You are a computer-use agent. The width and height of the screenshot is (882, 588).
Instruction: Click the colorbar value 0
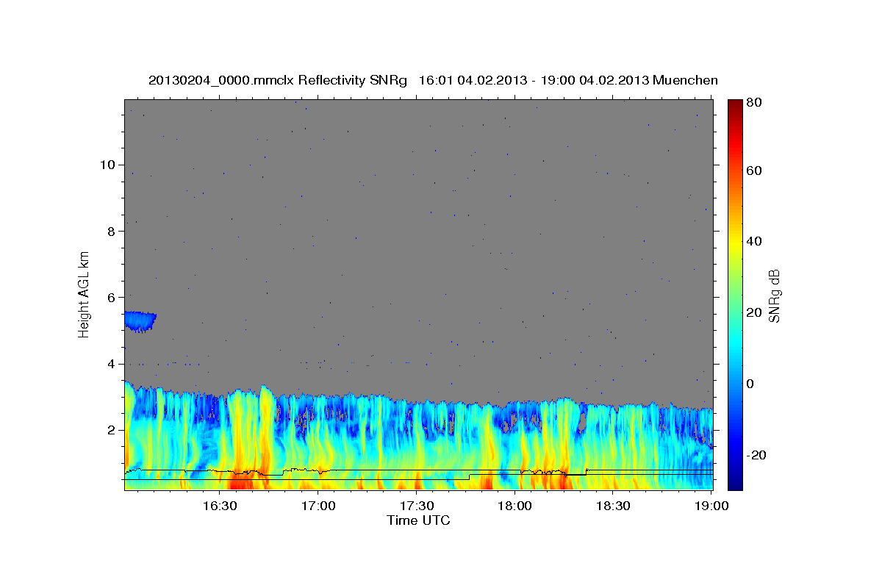click(x=750, y=384)
